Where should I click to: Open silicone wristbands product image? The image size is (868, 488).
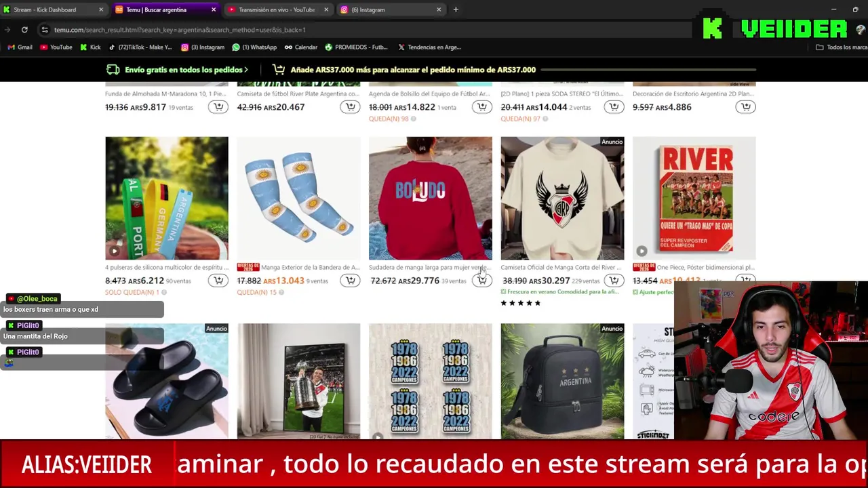point(167,198)
